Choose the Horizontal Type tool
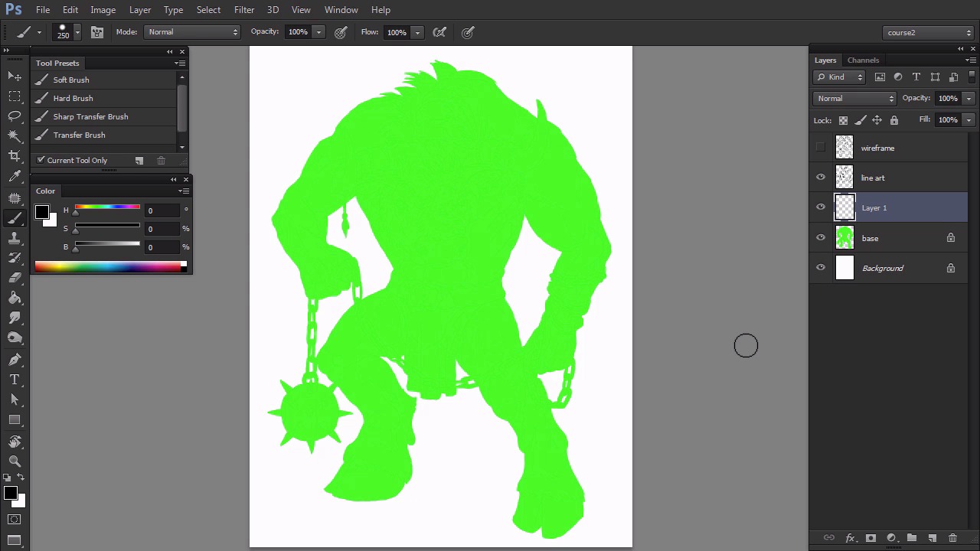 (15, 380)
